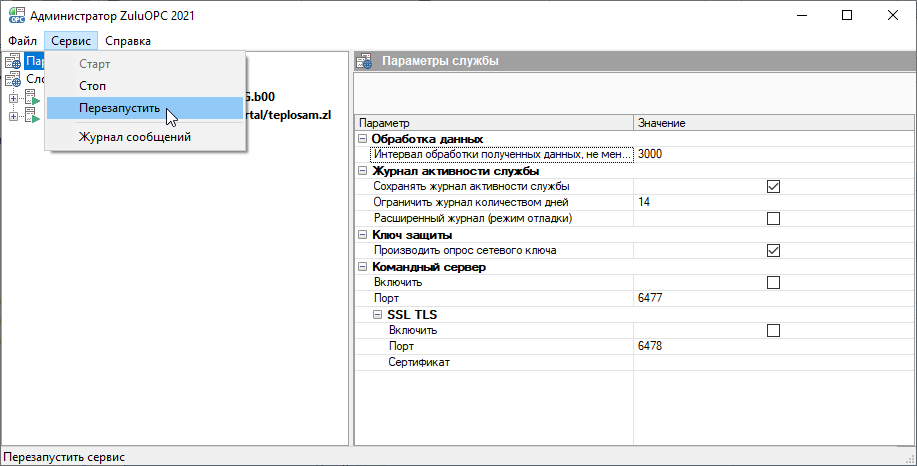Expand the teplosam.zl tree node
917x466 pixels.
click(x=13, y=116)
